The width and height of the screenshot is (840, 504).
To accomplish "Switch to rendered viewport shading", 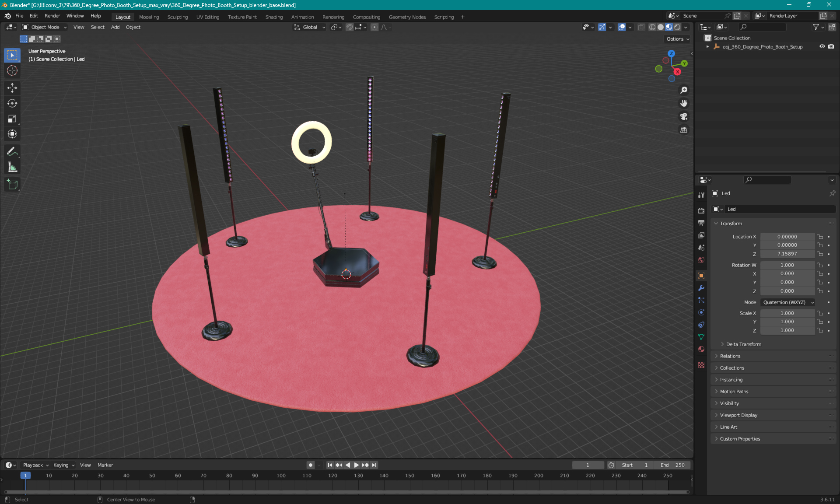I will (x=677, y=27).
